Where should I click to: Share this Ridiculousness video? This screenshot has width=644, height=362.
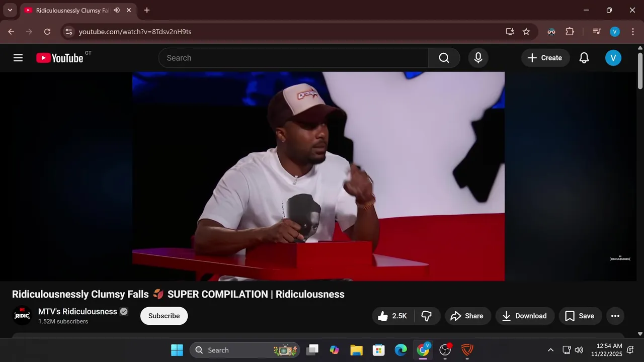coord(467,316)
